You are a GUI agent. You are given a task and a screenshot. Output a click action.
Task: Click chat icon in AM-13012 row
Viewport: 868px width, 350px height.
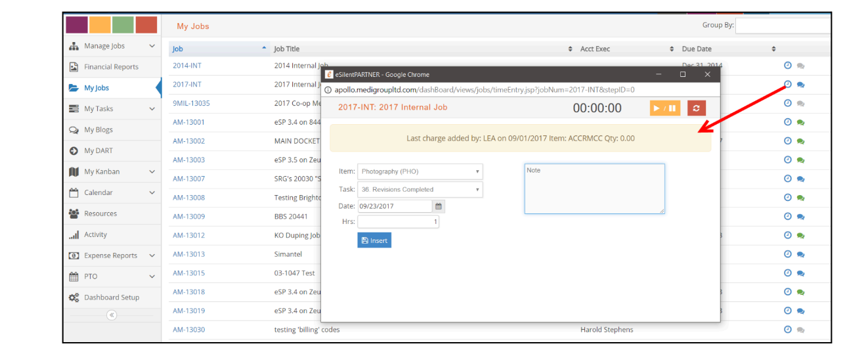tap(800, 236)
